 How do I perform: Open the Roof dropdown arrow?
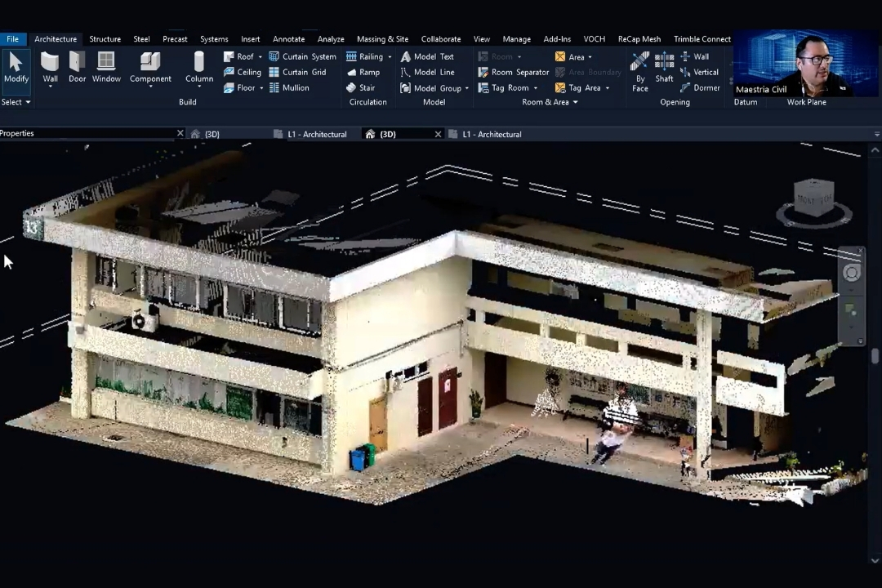coord(261,57)
